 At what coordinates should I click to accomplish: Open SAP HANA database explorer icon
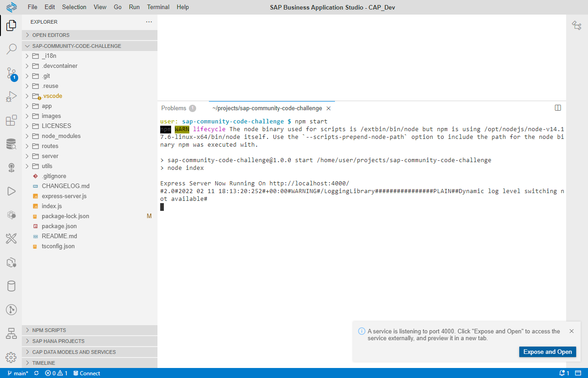pos(11,144)
